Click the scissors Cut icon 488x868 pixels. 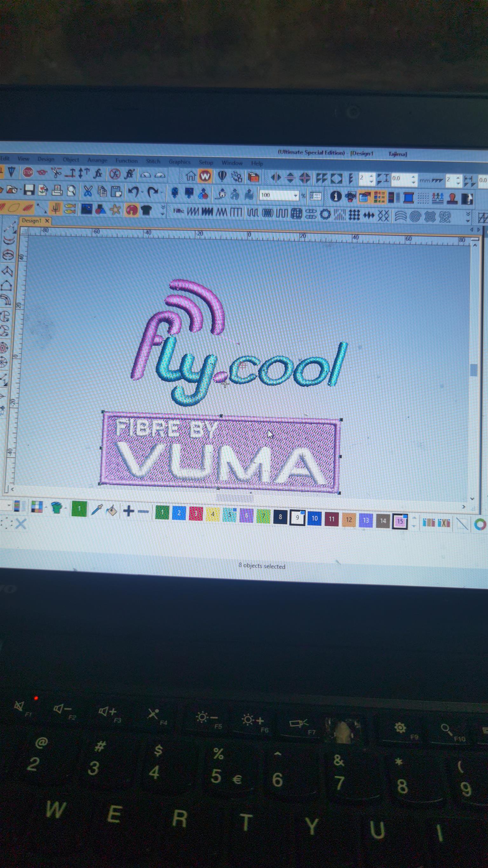(88, 191)
